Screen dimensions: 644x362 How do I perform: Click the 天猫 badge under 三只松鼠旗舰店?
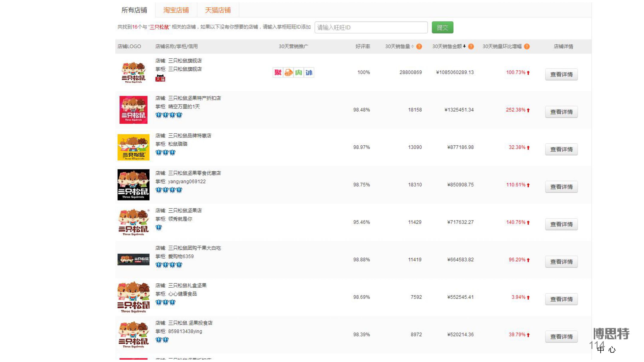(160, 78)
